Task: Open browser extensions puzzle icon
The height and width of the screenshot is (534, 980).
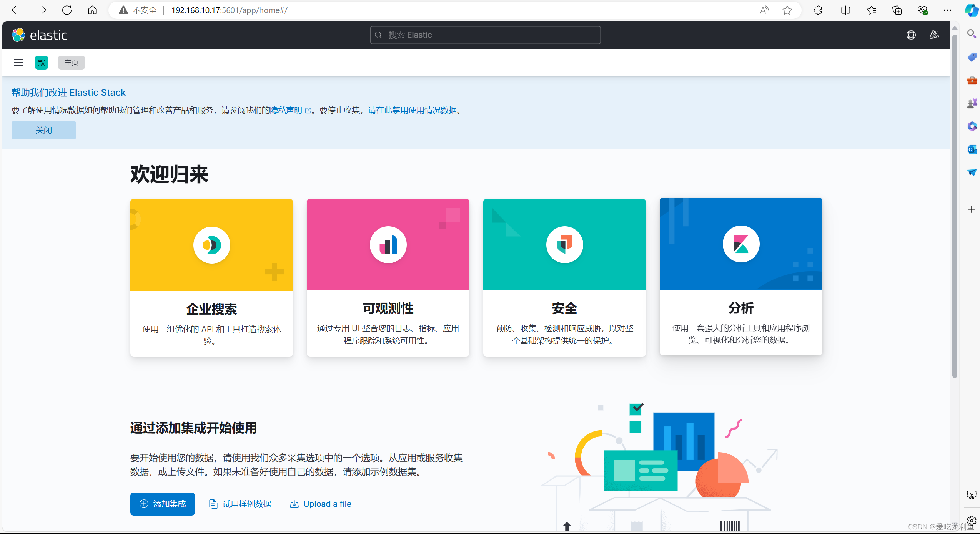Action: 818,10
